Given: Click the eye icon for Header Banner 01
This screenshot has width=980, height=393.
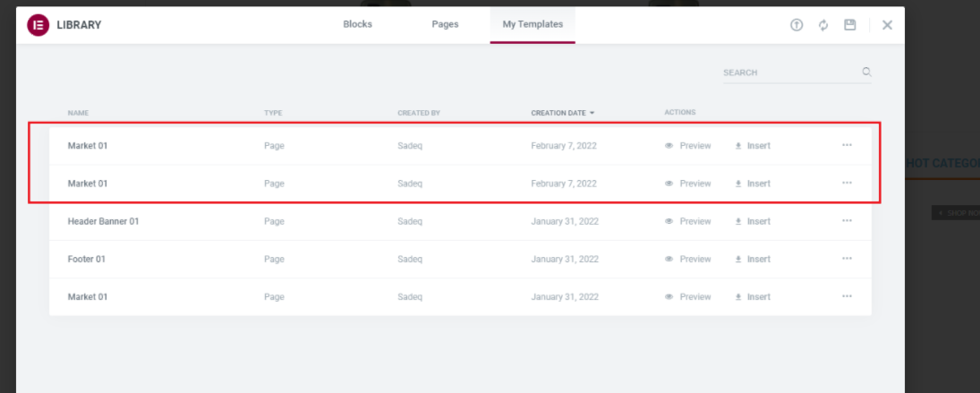Looking at the screenshot, I should pos(669,221).
